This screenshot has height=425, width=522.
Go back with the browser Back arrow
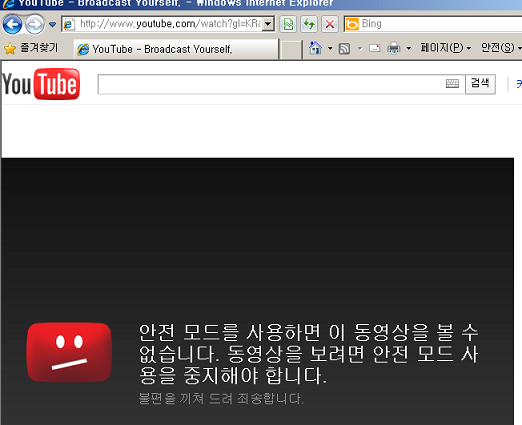coord(12,24)
